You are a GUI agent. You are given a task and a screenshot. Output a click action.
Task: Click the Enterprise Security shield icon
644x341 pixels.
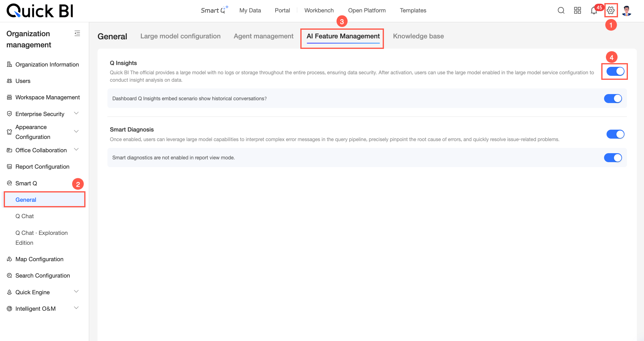(x=10, y=114)
